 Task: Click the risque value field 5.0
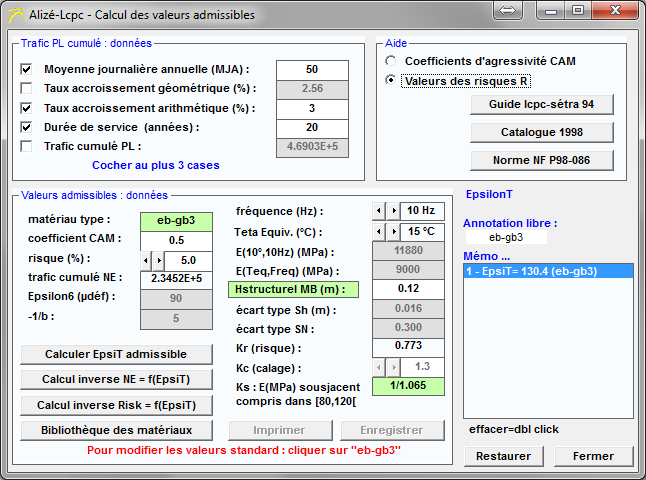click(x=188, y=260)
